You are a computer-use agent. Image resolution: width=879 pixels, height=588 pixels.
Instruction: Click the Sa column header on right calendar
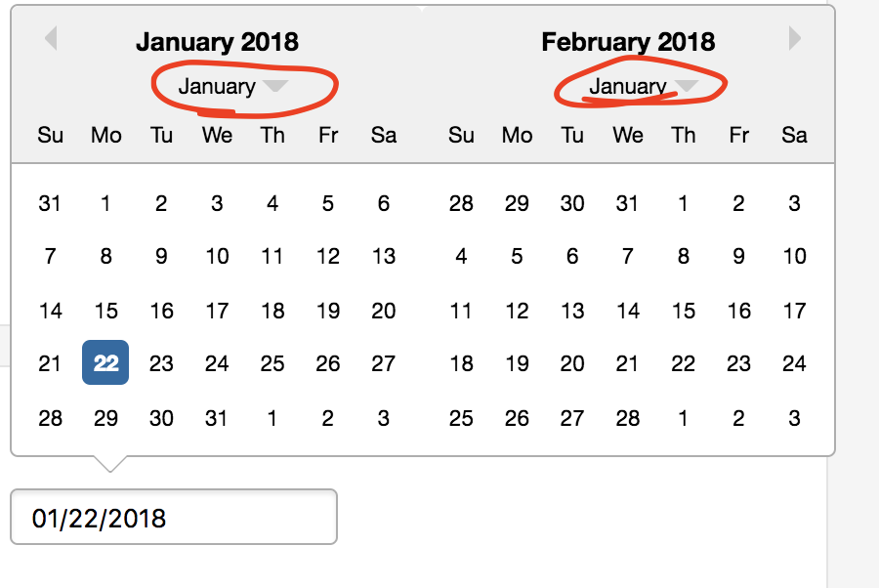[x=794, y=135]
